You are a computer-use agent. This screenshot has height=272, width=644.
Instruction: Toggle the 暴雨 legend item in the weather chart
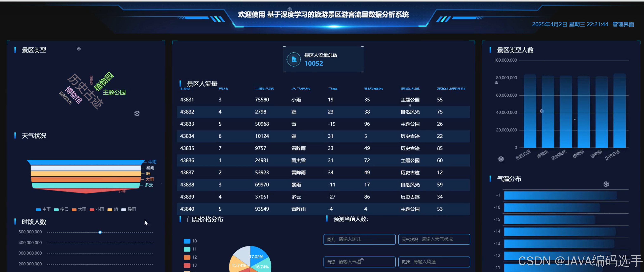tap(128, 209)
